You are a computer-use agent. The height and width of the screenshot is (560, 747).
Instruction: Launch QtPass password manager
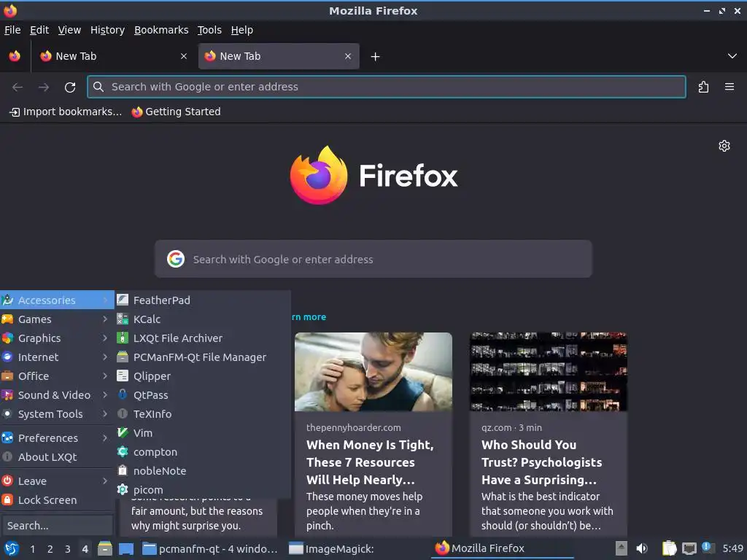pyautogui.click(x=203, y=395)
